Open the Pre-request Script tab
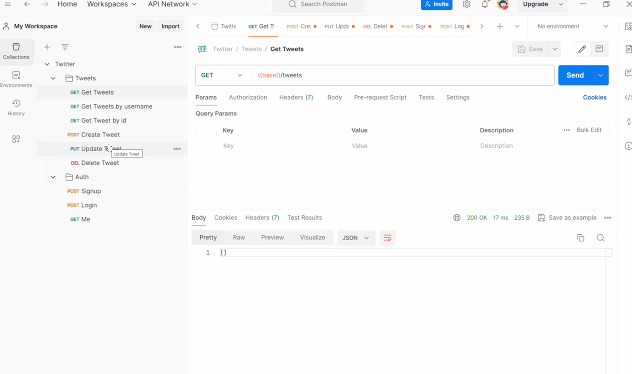632x374 pixels. 380,98
